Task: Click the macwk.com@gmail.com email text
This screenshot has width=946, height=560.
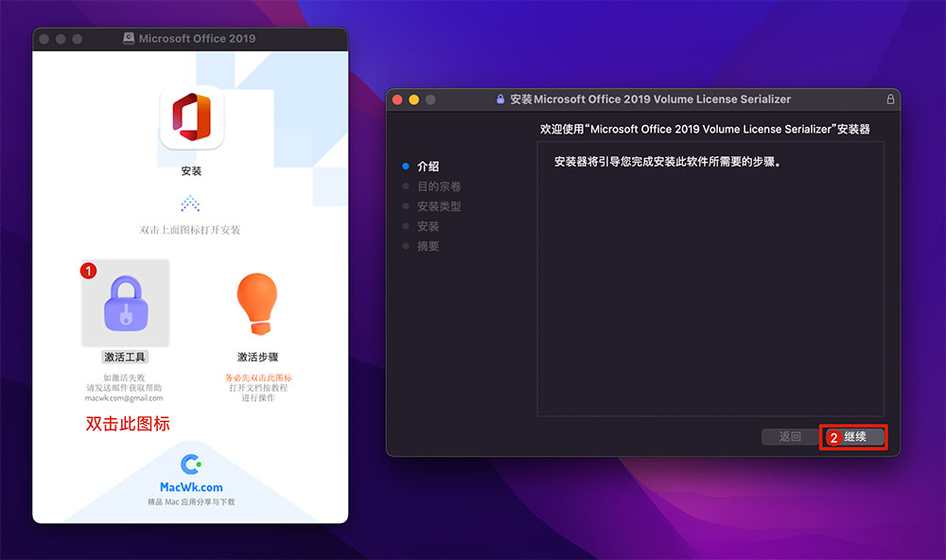Action: click(x=124, y=398)
